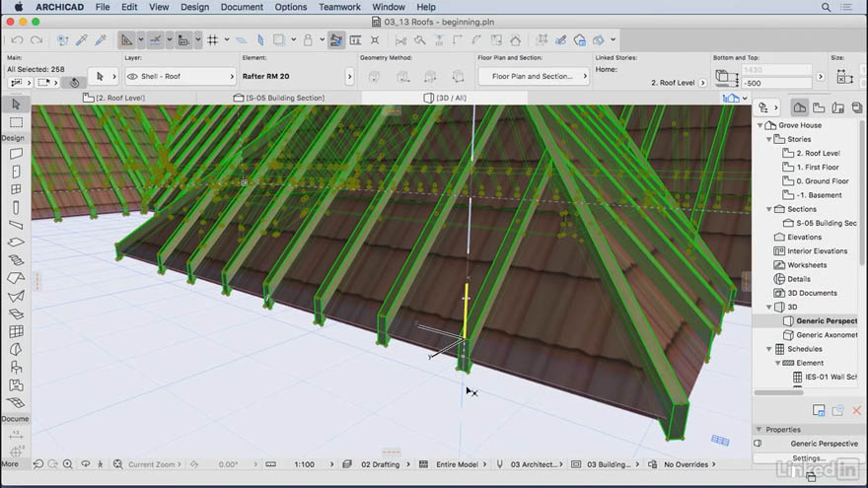This screenshot has width=868, height=488.
Task: Collapse the Properties panel triangle
Action: coord(759,430)
